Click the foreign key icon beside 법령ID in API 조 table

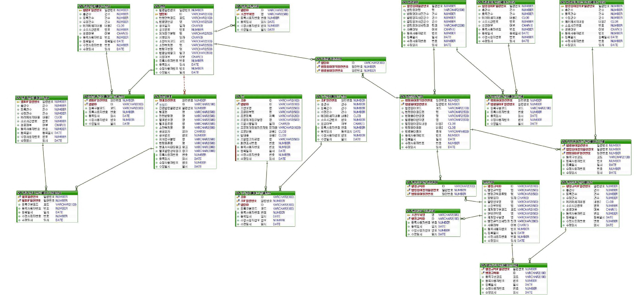pos(238,104)
